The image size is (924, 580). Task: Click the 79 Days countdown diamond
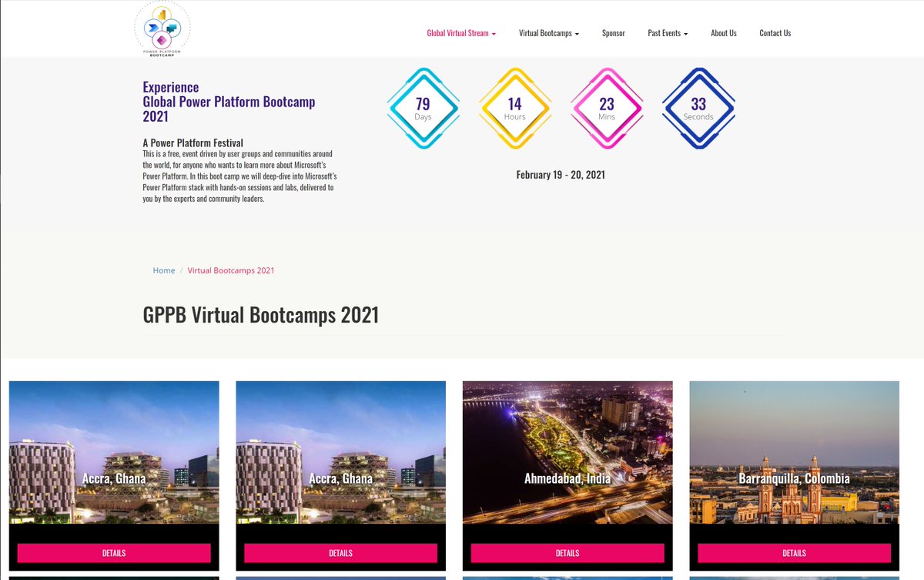[x=423, y=108]
